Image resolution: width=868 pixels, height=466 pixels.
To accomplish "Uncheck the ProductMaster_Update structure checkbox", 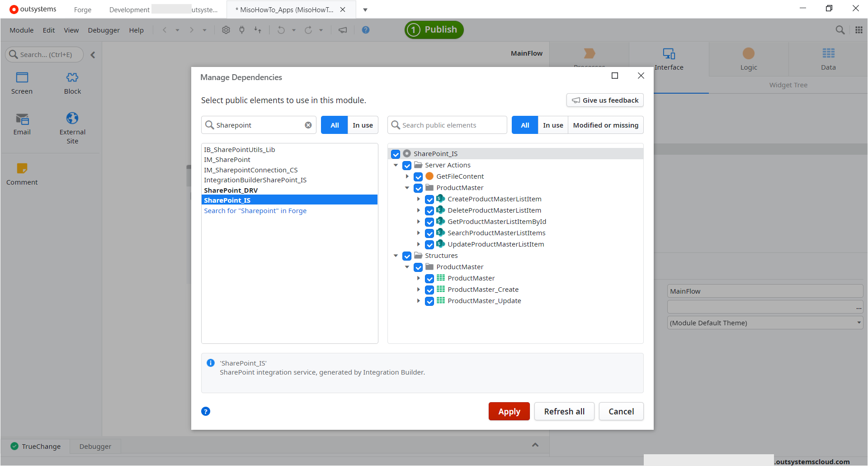I will [x=429, y=301].
